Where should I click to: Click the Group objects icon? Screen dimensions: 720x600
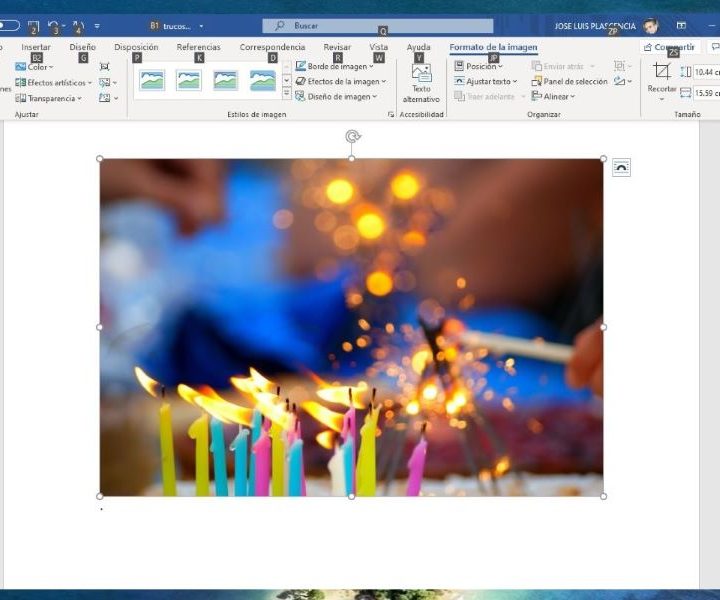619,66
